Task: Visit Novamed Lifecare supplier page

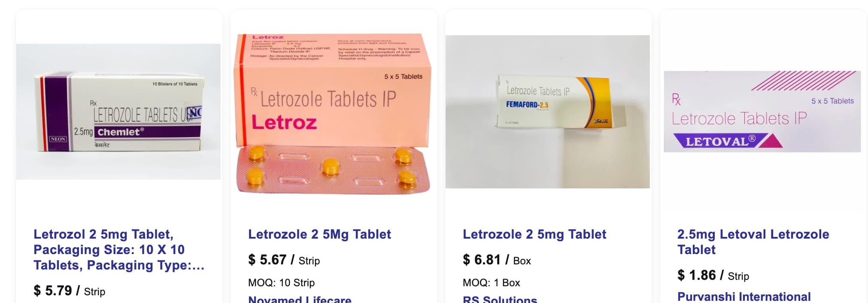Action: 300,299
